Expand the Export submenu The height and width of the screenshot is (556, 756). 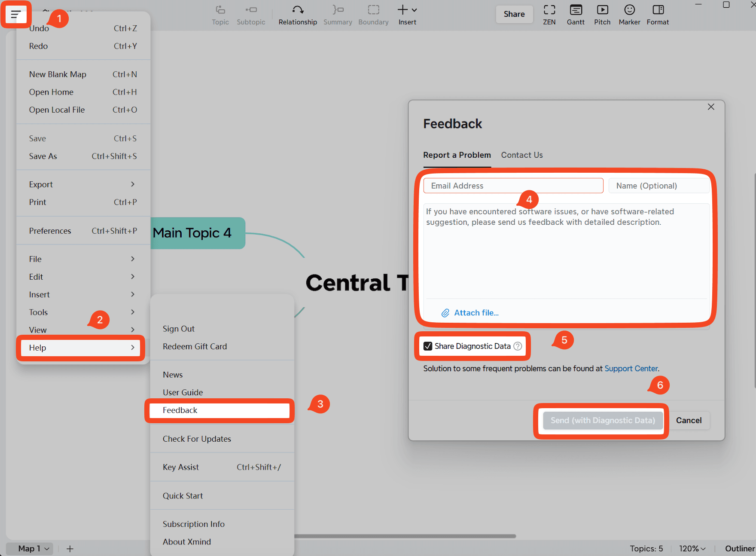point(83,184)
